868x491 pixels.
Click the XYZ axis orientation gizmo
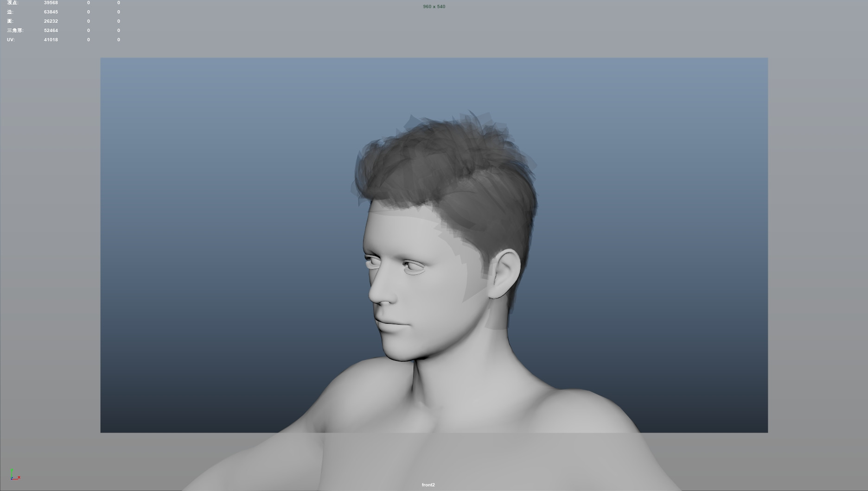[15, 474]
